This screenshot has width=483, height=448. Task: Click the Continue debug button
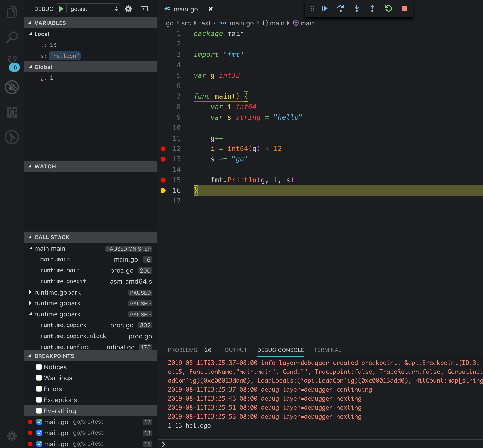pos(325,9)
